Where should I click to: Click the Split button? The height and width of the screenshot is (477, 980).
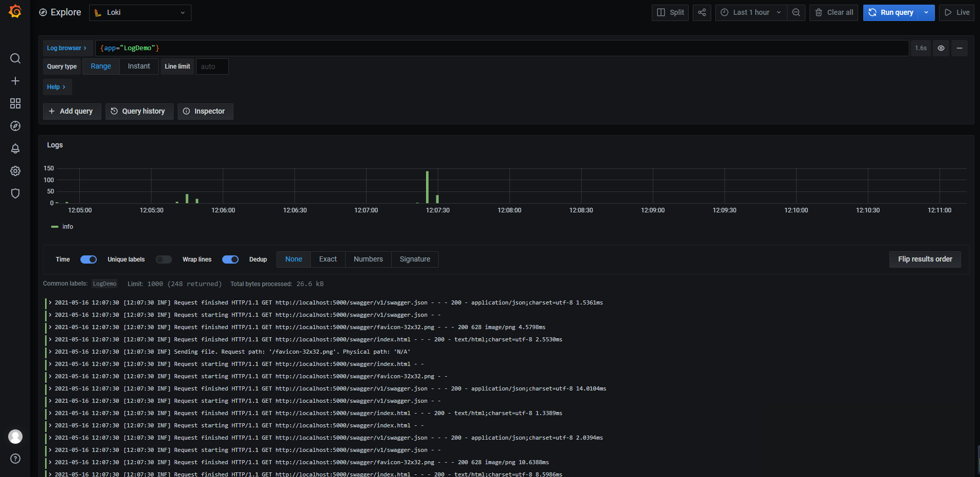(670, 12)
